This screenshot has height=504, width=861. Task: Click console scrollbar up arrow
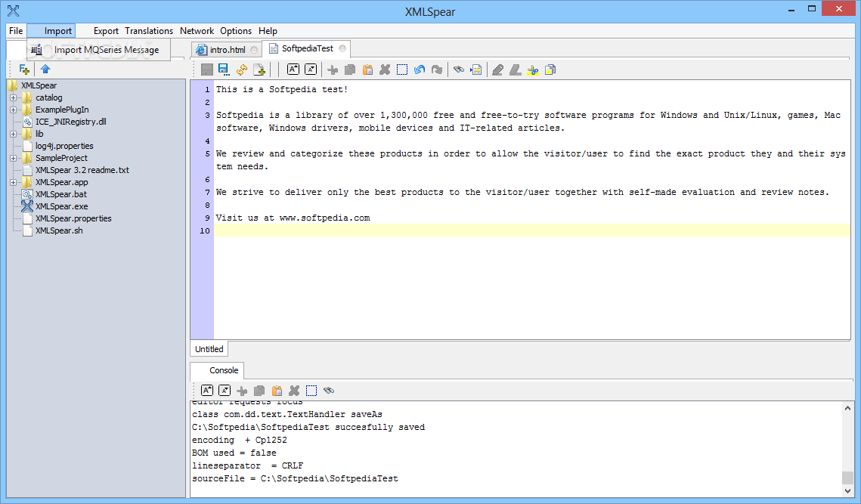click(x=848, y=408)
